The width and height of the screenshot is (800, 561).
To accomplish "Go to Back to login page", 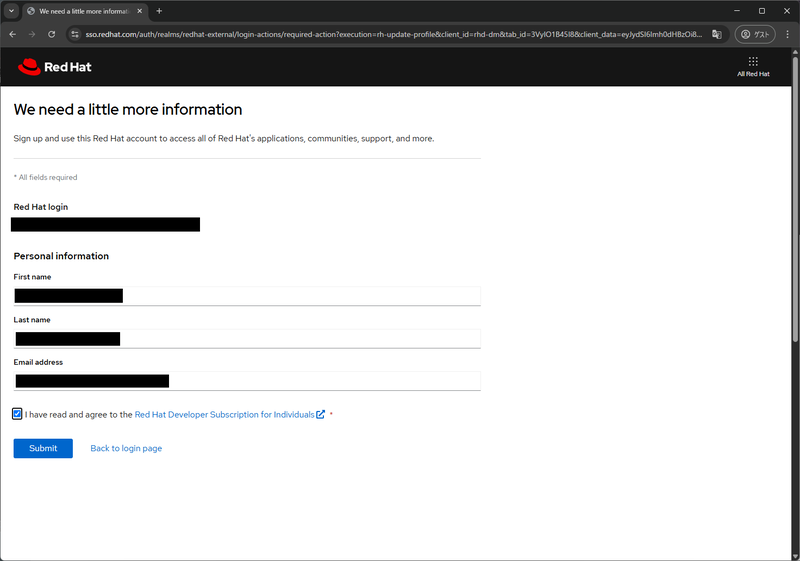I will pyautogui.click(x=126, y=448).
